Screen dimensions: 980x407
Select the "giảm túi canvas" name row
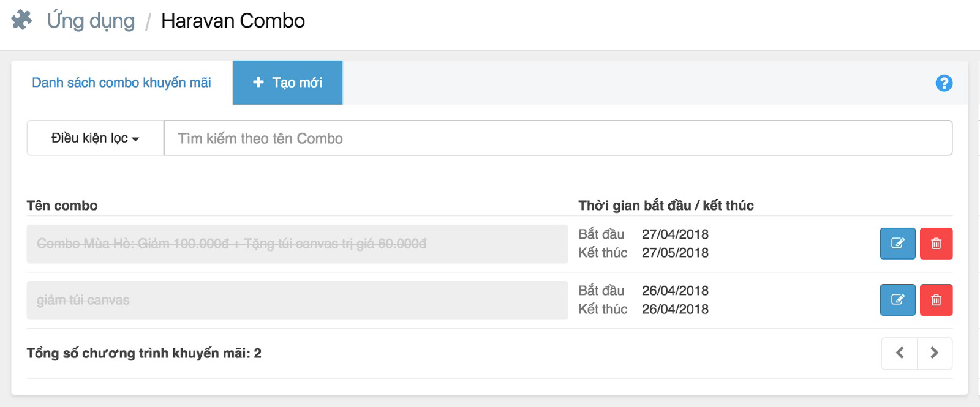click(x=297, y=300)
